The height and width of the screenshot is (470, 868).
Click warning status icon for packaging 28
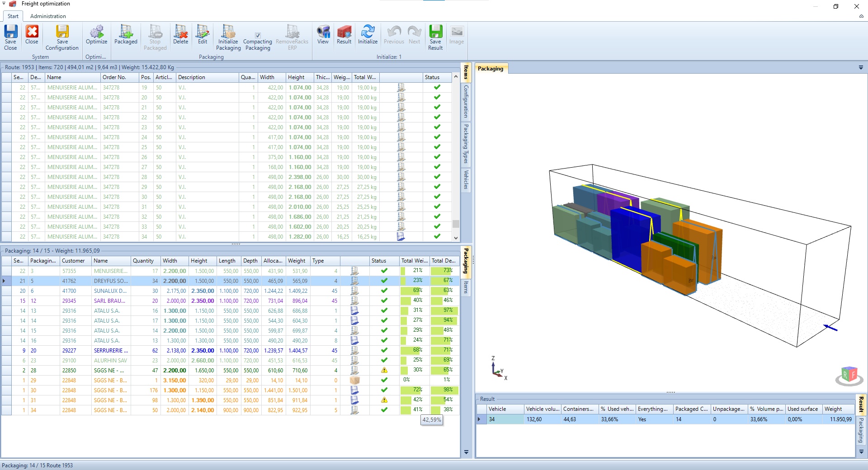(384, 370)
